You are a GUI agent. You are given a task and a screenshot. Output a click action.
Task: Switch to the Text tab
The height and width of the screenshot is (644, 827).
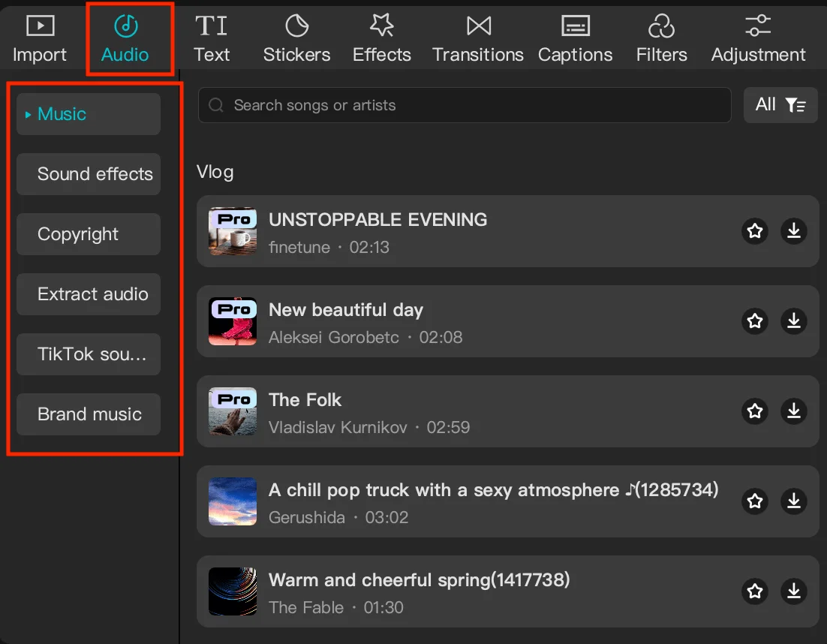pos(212,39)
